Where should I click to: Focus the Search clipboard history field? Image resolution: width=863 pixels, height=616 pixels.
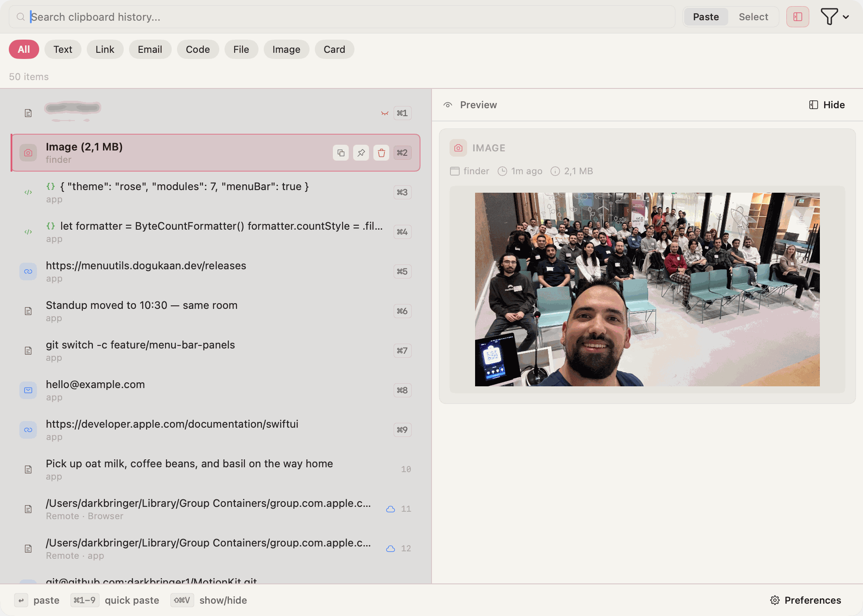pos(342,17)
